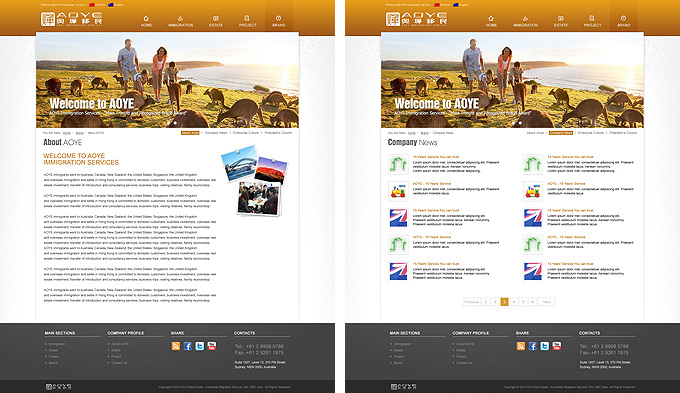The width and height of the screenshot is (680, 393).
Task: Follow the Contact Us link in left footer
Action: (x=119, y=363)
